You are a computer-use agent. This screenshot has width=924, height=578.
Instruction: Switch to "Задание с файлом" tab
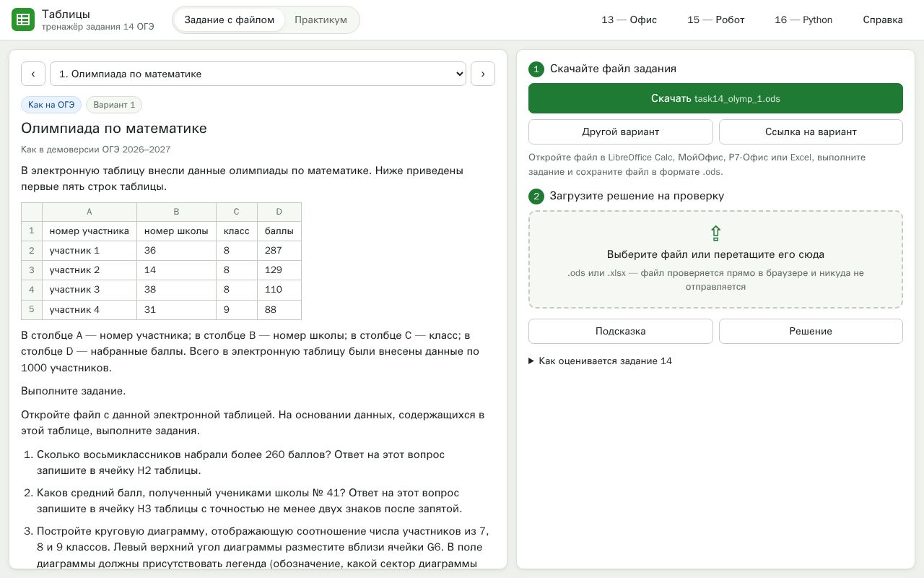230,20
